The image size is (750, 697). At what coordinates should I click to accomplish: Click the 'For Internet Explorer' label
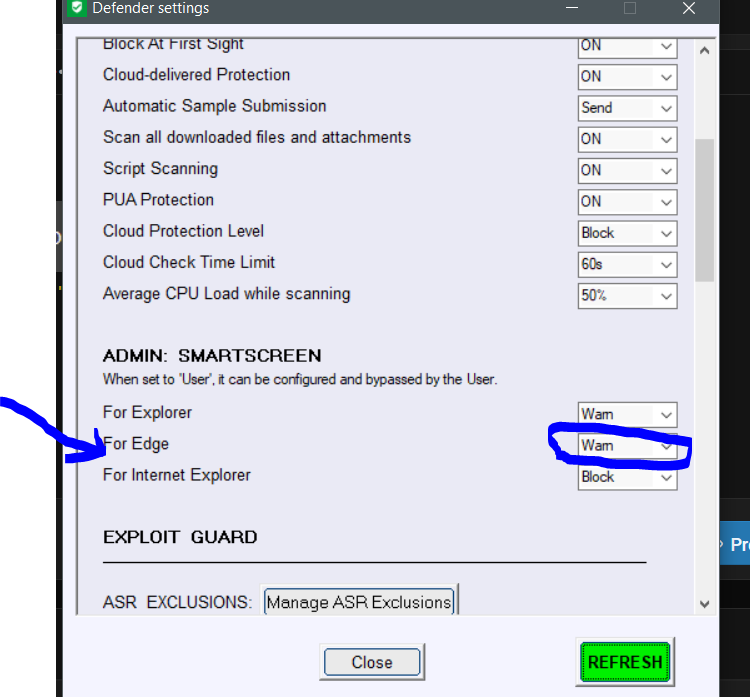point(176,475)
